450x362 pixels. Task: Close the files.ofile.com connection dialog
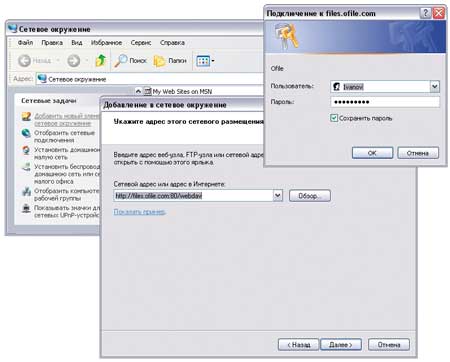(x=439, y=13)
